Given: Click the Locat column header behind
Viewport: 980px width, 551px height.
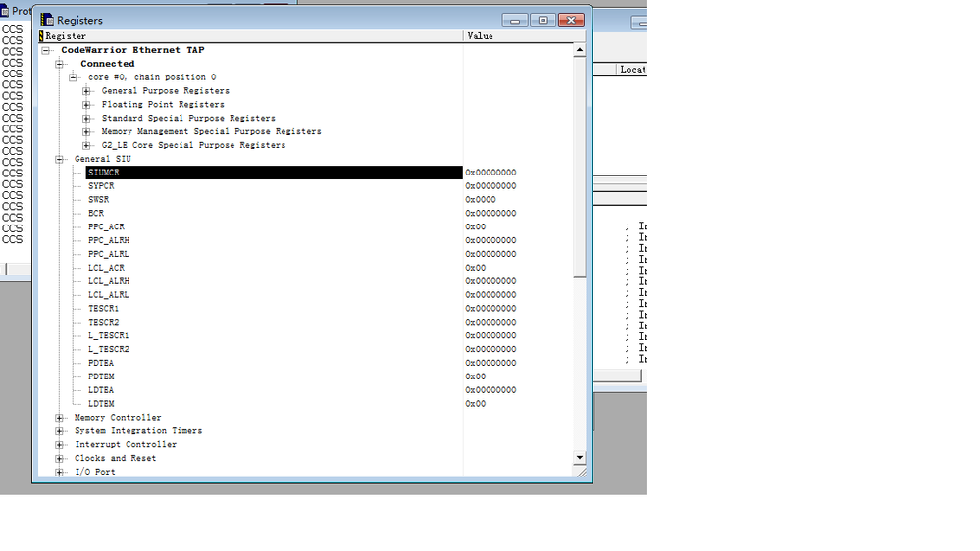Looking at the screenshot, I should tap(633, 70).
